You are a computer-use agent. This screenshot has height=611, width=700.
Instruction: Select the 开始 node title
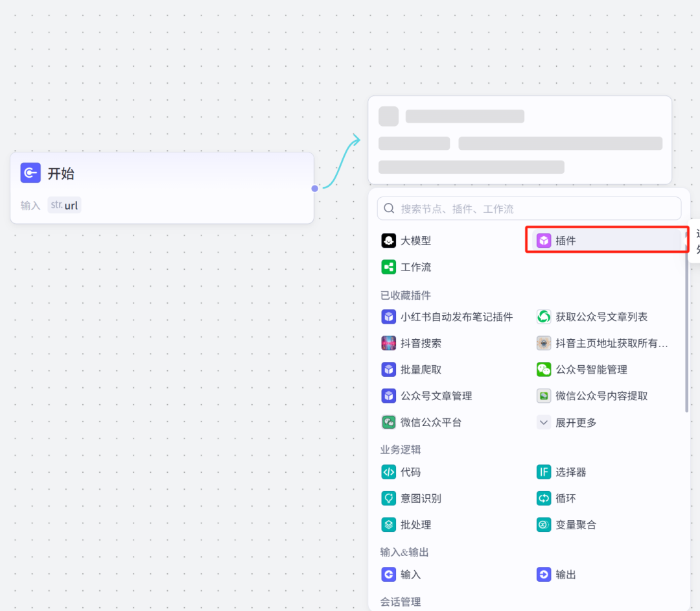coord(61,173)
